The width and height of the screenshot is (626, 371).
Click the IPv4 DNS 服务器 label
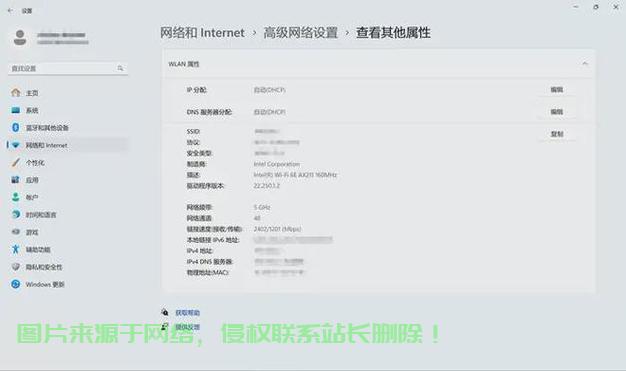pos(210,262)
